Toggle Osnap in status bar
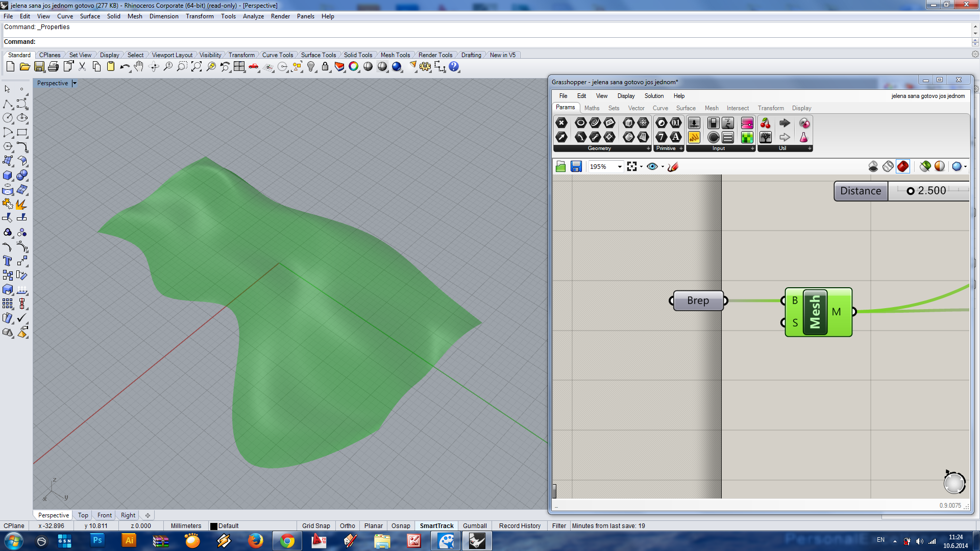Viewport: 980px width, 551px height. pos(401,526)
